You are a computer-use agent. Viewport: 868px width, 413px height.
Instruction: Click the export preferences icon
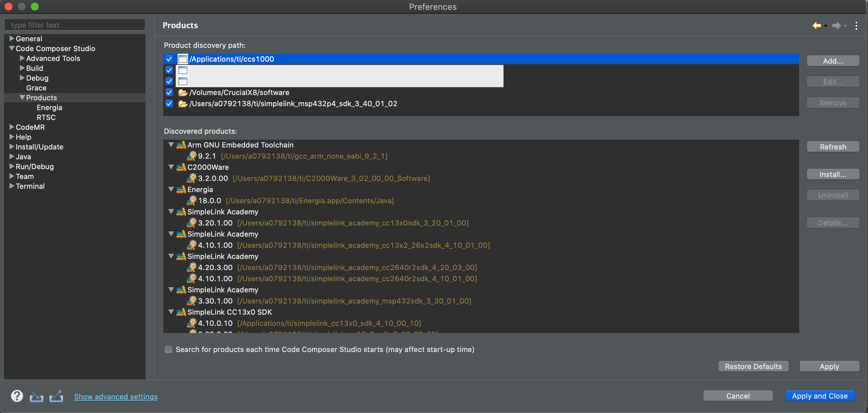pos(56,396)
